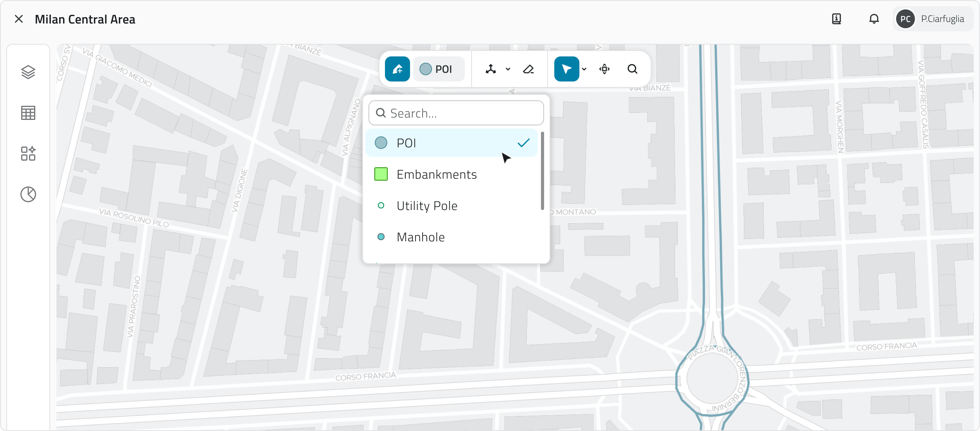
Task: Open the guide book icon
Action: (837, 19)
